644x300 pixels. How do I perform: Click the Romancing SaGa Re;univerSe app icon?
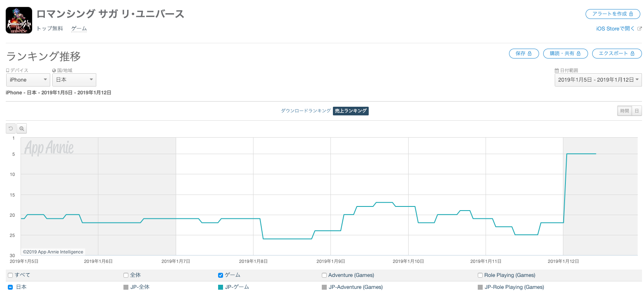pos(19,20)
